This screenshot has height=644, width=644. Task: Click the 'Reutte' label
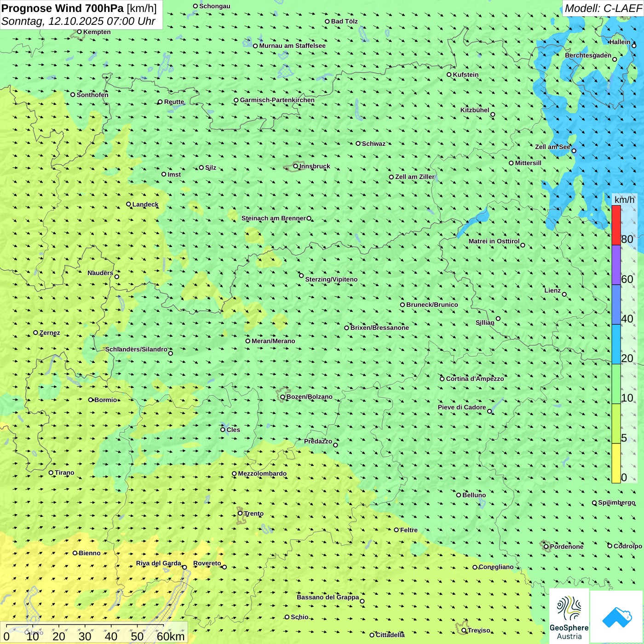[174, 102]
